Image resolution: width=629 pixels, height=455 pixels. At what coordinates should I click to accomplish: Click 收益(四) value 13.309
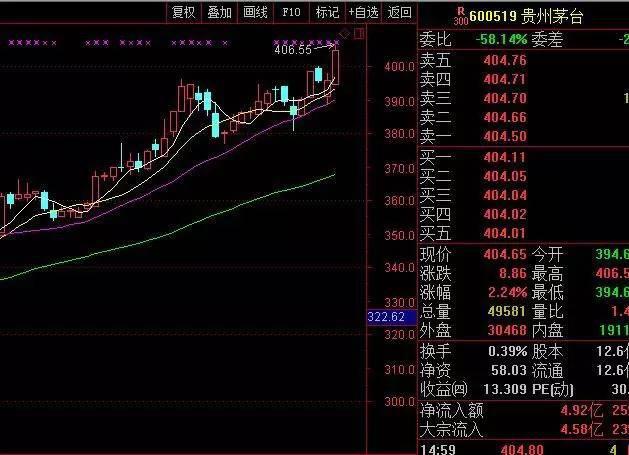[x=505, y=389]
